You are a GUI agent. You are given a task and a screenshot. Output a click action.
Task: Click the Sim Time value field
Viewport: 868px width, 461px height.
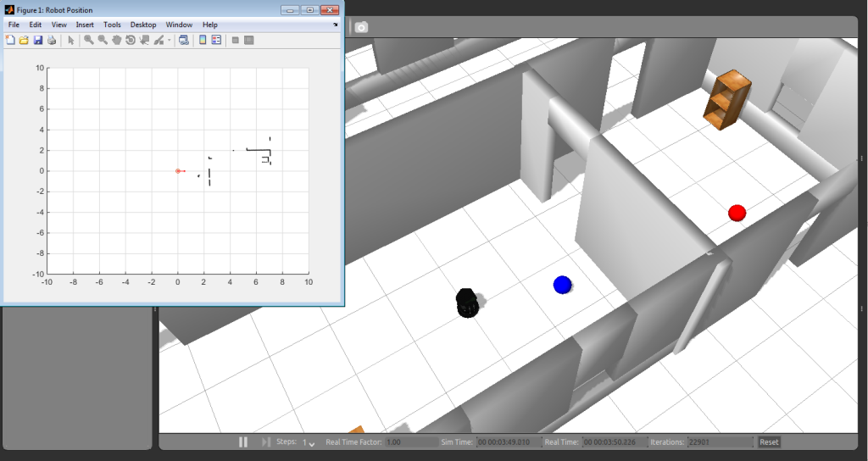(509, 442)
